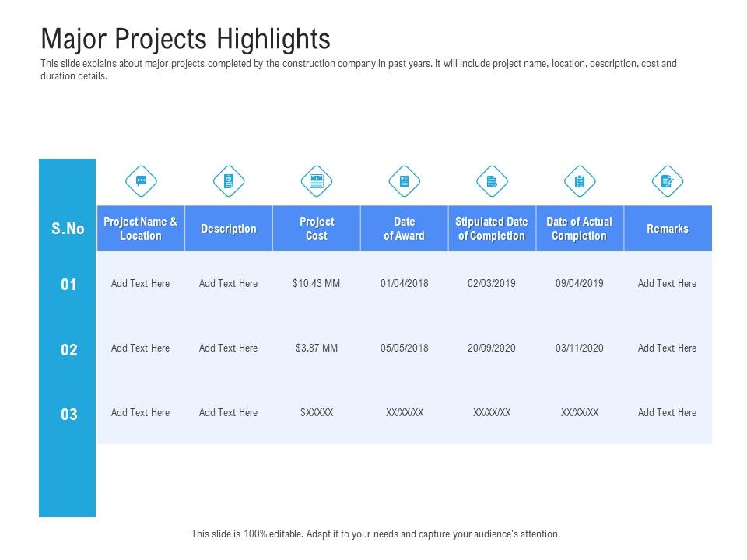
Task: Select the checked document icon above Stipulated Date
Action: (x=492, y=181)
